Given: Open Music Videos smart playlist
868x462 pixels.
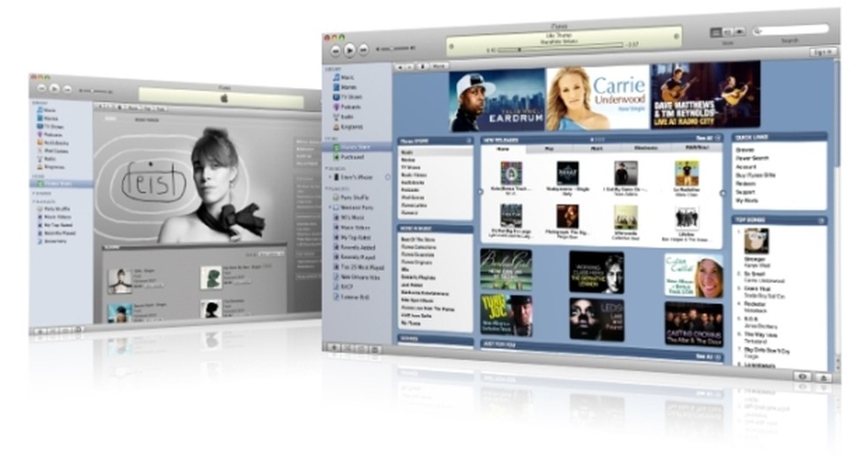Looking at the screenshot, I should click(x=352, y=227).
